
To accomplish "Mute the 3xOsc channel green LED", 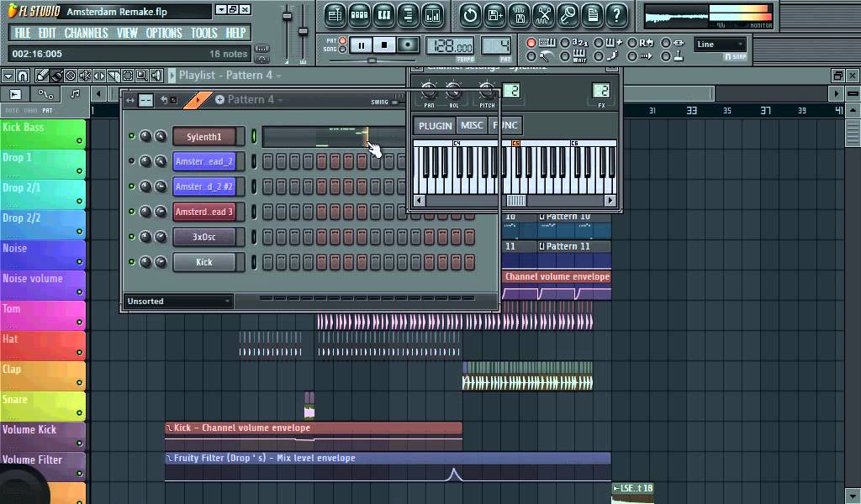I will coord(131,236).
